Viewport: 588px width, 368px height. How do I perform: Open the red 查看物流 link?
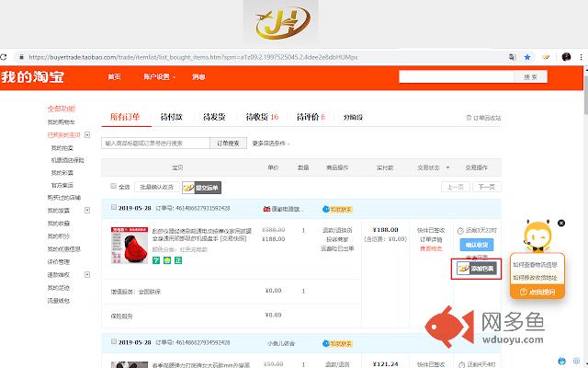[x=431, y=248]
